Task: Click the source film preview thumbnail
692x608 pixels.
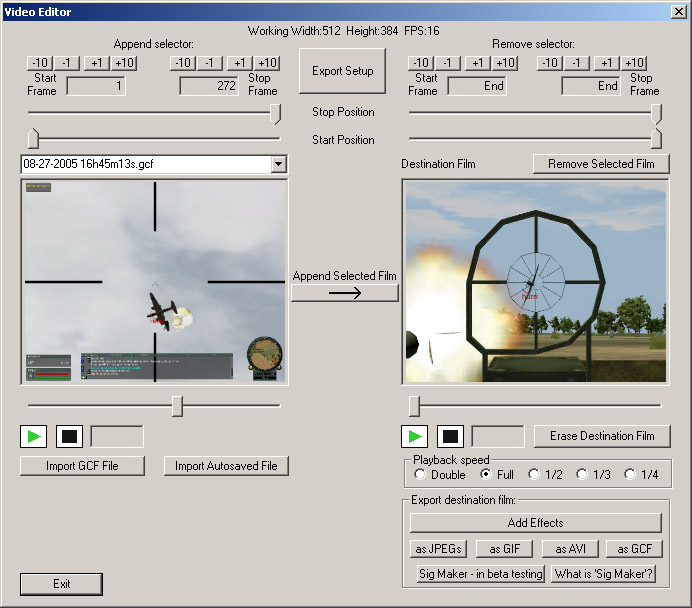Action: click(x=154, y=282)
